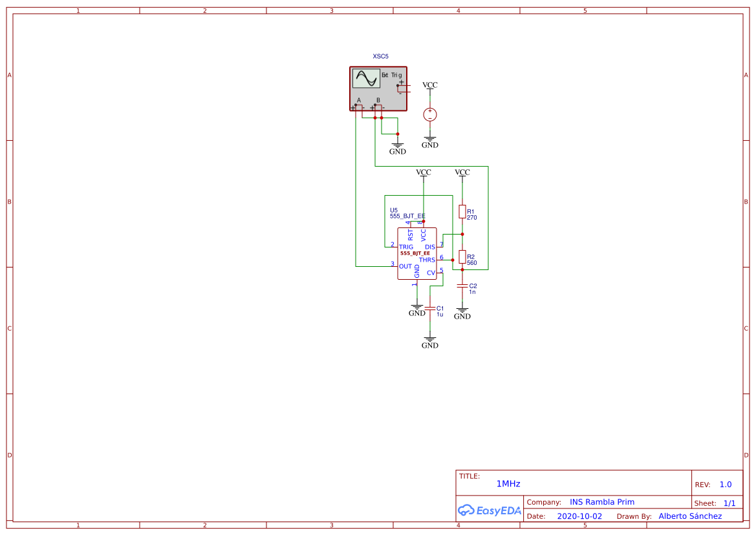Click capacitor C2 symbol

click(462, 286)
